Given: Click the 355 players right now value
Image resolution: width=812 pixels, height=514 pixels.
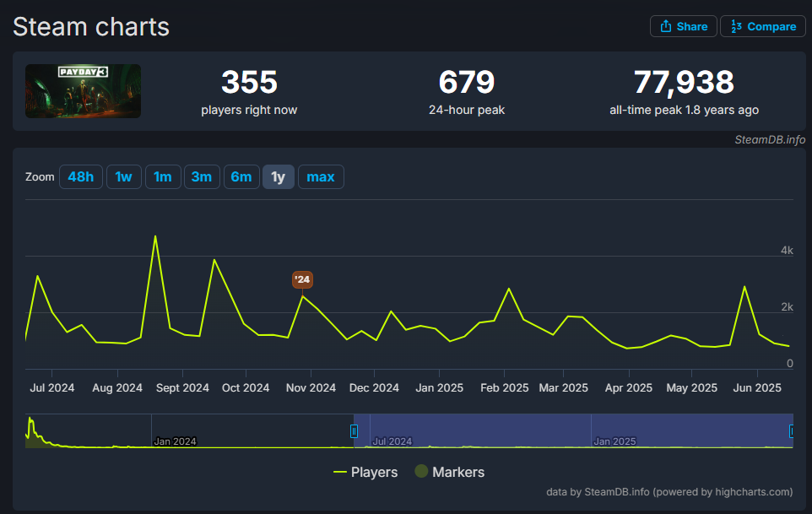Looking at the screenshot, I should (249, 83).
